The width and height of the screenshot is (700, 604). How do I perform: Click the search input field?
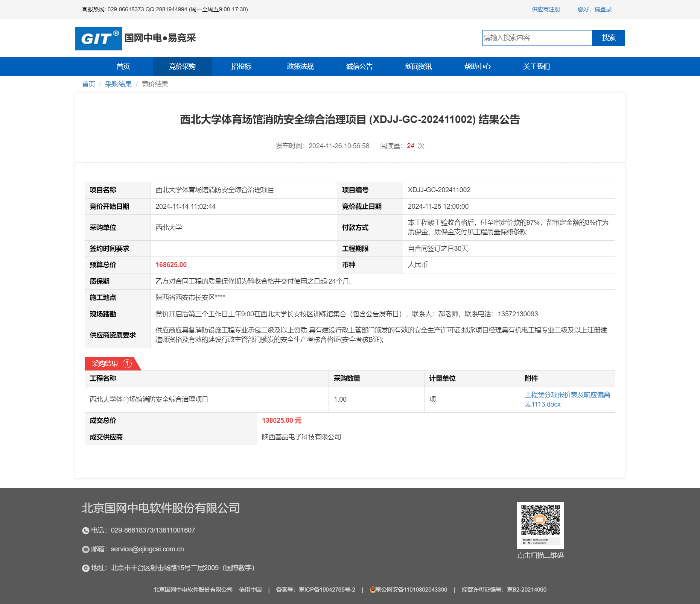537,38
